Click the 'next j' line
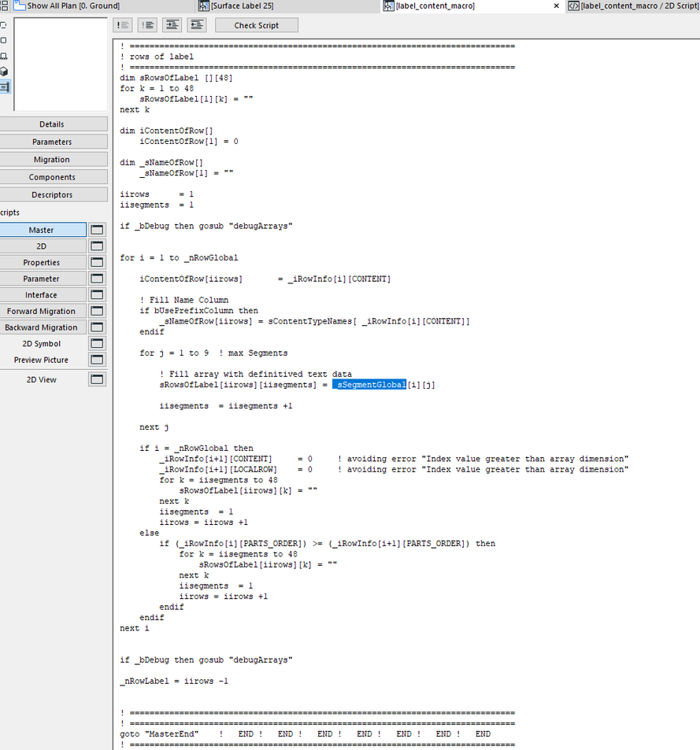 click(x=154, y=427)
